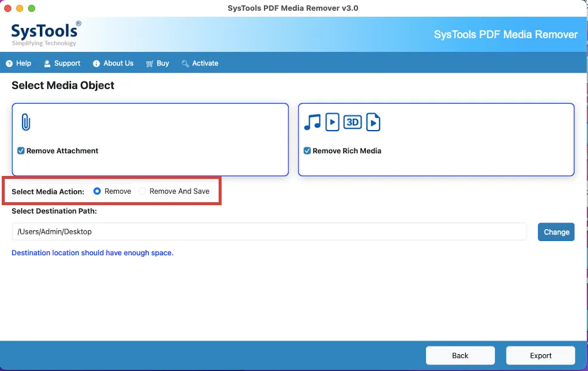
Task: Click the 'Destination location should have enough space' text
Action: [x=92, y=253]
